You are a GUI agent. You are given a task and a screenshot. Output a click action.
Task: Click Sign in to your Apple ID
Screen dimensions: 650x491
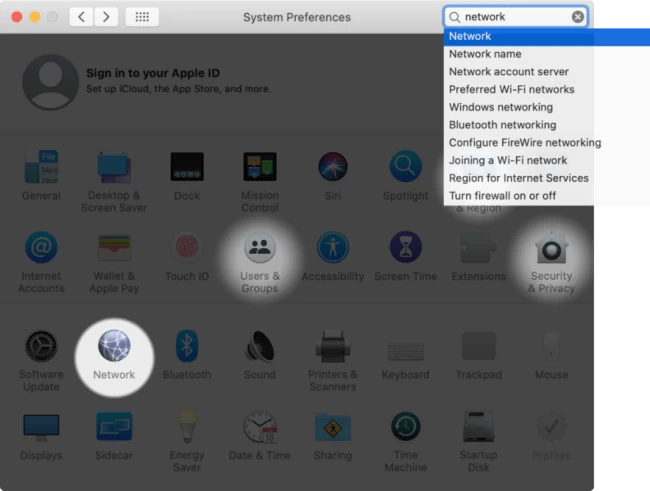pyautogui.click(x=153, y=73)
